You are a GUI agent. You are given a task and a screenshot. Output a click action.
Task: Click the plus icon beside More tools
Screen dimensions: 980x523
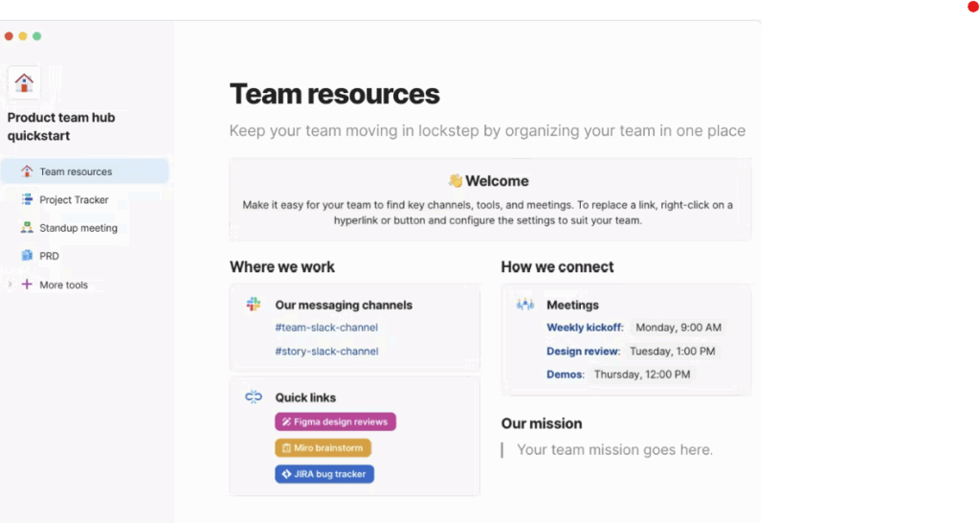tap(27, 284)
